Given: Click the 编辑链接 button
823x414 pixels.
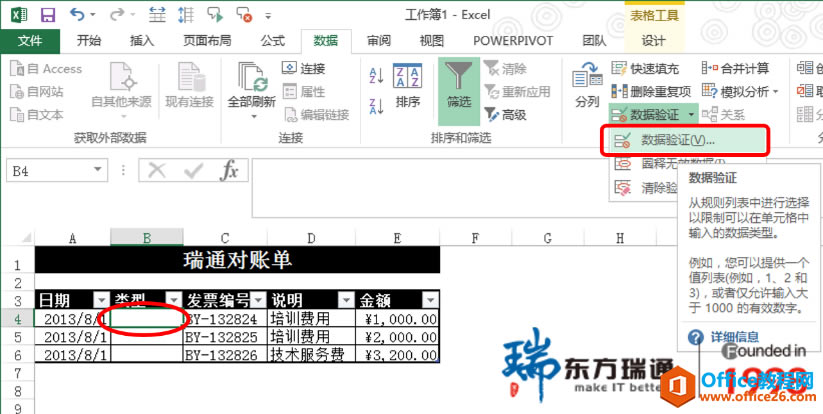Looking at the screenshot, I should [316, 114].
